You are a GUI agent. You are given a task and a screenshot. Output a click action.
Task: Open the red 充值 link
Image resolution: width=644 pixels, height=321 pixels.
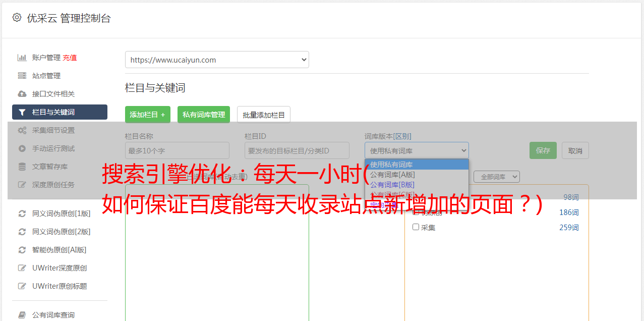(70, 58)
